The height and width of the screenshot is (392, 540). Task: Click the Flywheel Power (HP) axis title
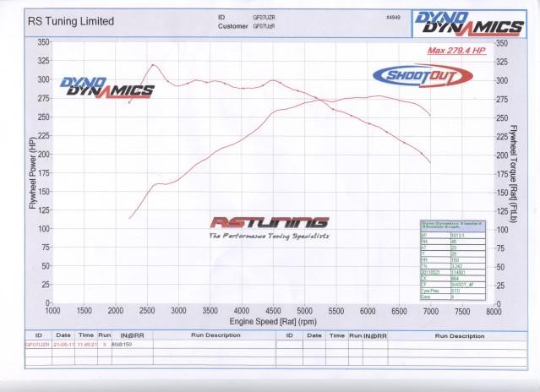pyautogui.click(x=33, y=172)
